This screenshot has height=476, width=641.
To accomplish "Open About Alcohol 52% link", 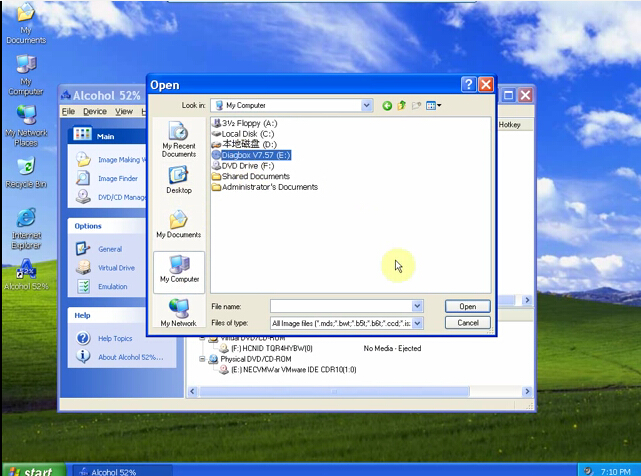I will pyautogui.click(x=120, y=357).
